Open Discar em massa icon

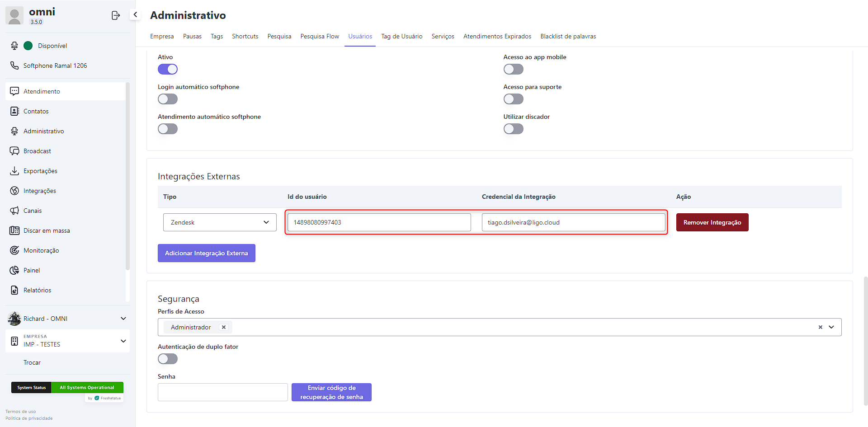(14, 230)
